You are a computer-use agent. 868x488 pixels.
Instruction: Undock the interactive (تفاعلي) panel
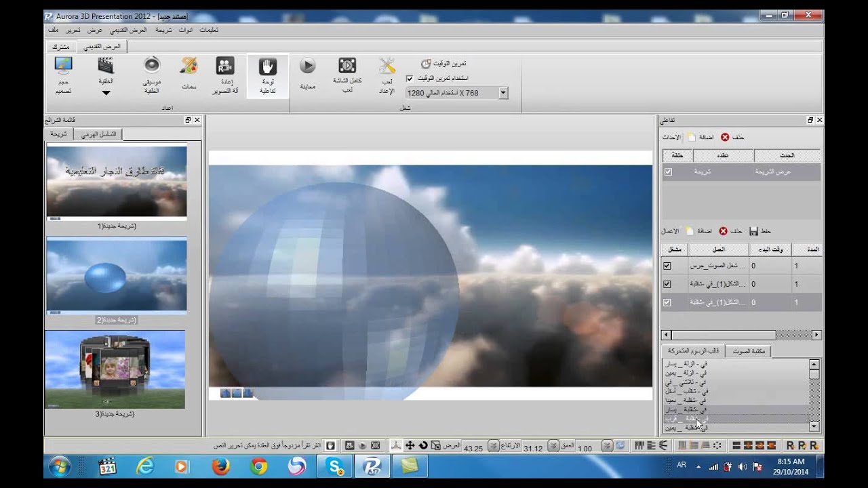pyautogui.click(x=810, y=120)
